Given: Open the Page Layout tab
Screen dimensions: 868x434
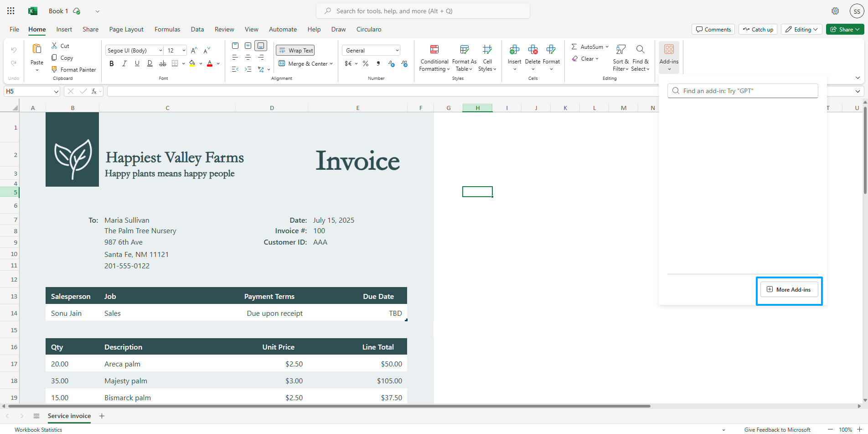Looking at the screenshot, I should 126,29.
